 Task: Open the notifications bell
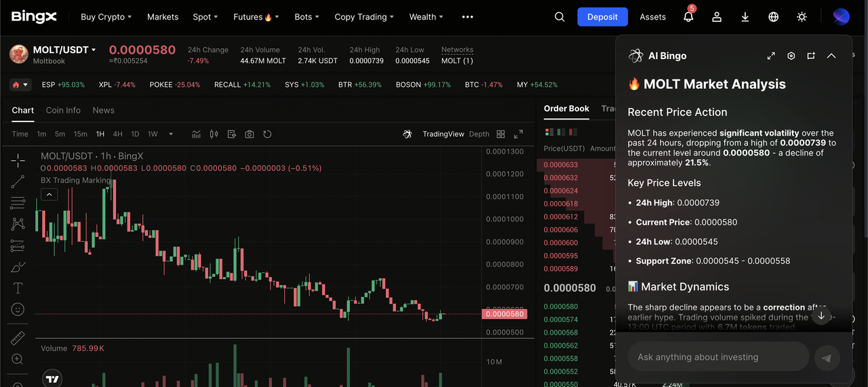point(688,17)
